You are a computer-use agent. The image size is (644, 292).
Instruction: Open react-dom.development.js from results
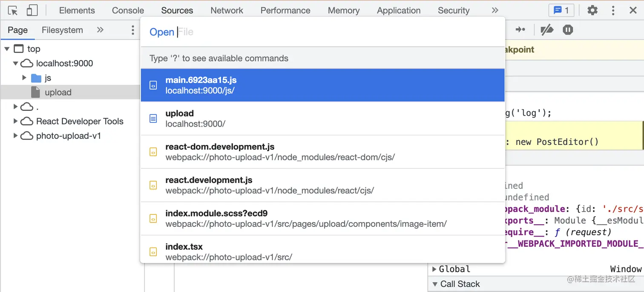322,152
